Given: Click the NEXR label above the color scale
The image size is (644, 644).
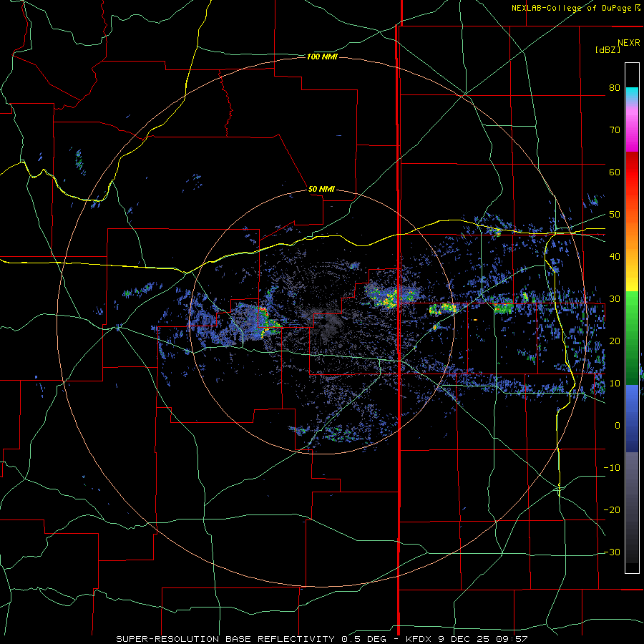Looking at the screenshot, I should coord(629,43).
